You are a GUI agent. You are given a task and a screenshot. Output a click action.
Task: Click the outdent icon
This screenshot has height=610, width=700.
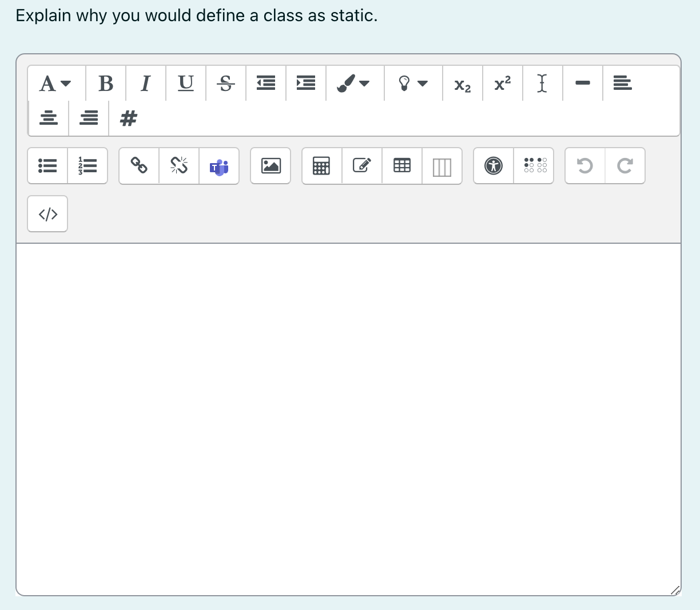(266, 84)
